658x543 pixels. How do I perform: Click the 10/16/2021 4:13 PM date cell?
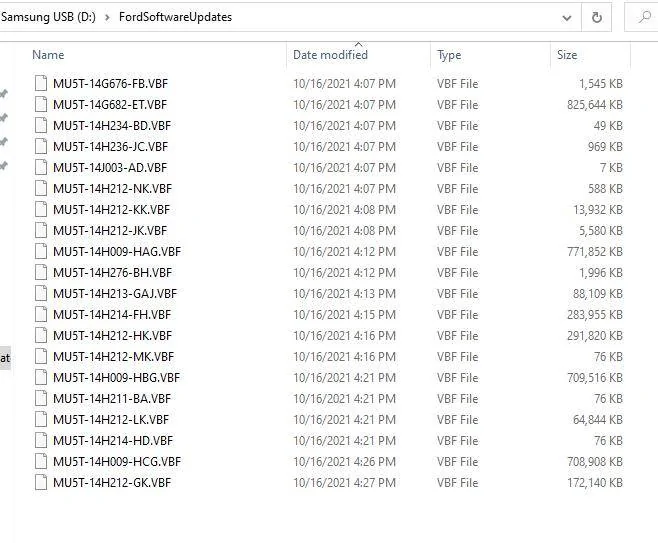click(344, 293)
